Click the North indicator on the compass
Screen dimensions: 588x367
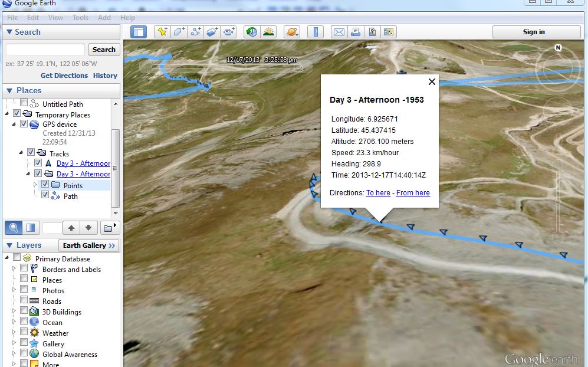click(x=558, y=48)
